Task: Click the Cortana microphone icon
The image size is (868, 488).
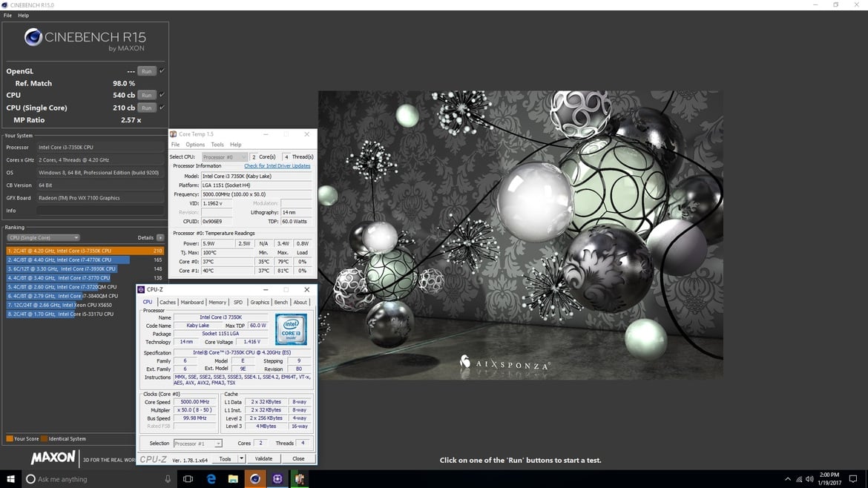Action: coord(168,479)
